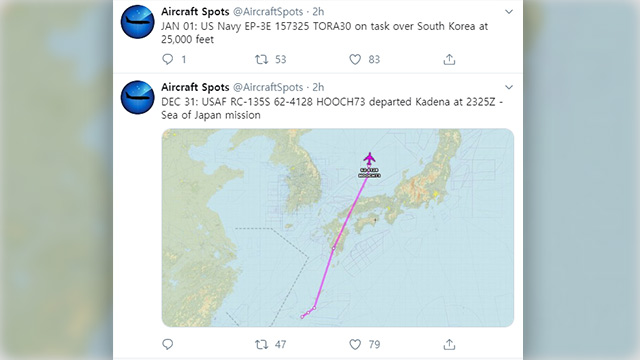The width and height of the screenshot is (640, 360).
Task: Open @AircraftSpots handle in second tweet
Action: click(x=268, y=87)
